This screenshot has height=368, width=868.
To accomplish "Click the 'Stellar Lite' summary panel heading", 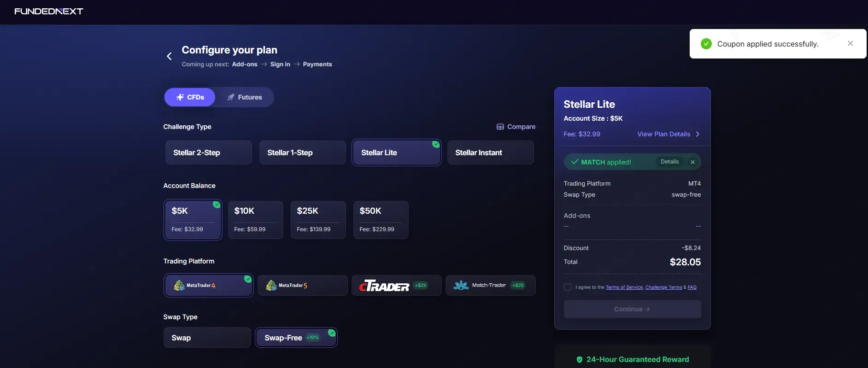I will point(589,104).
